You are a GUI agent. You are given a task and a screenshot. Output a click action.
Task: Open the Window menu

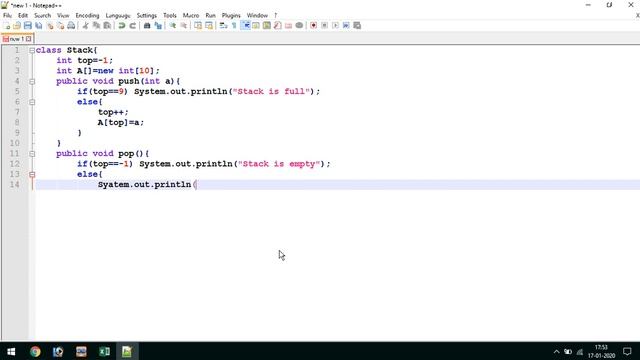click(257, 16)
